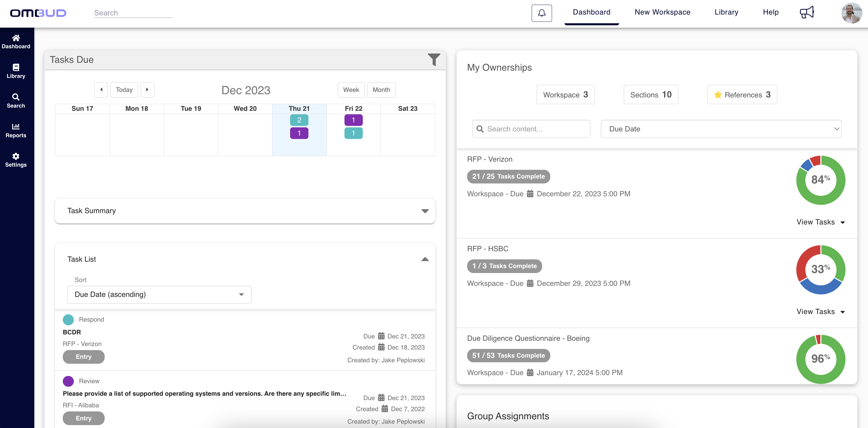Click the References star toggle
The image size is (868, 428).
point(742,95)
